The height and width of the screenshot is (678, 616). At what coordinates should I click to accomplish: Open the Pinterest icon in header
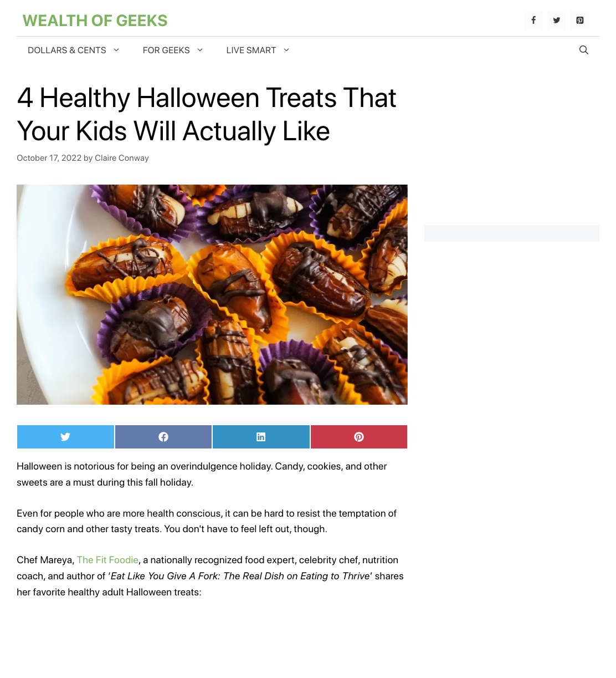[580, 21]
